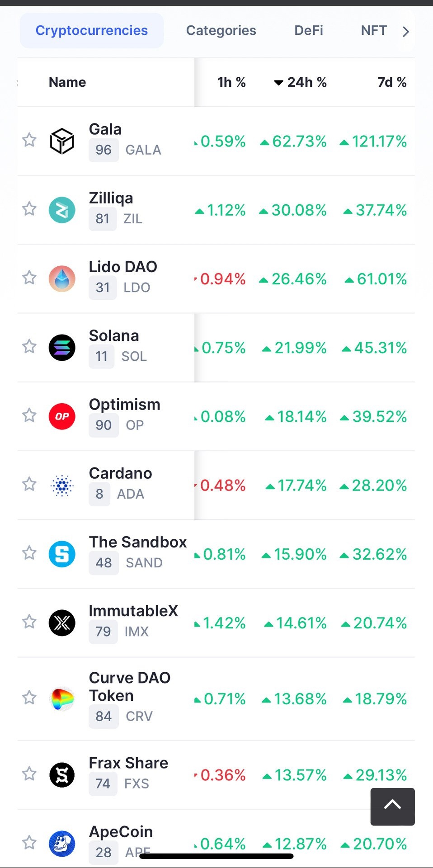The image size is (433, 868).
Task: Open The Sandbox blue S logo
Action: click(62, 554)
